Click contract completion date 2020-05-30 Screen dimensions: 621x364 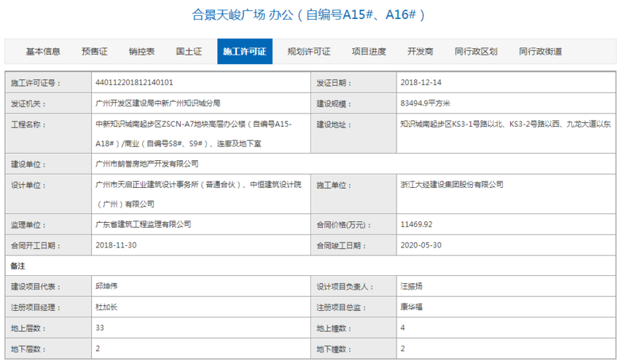point(421,245)
